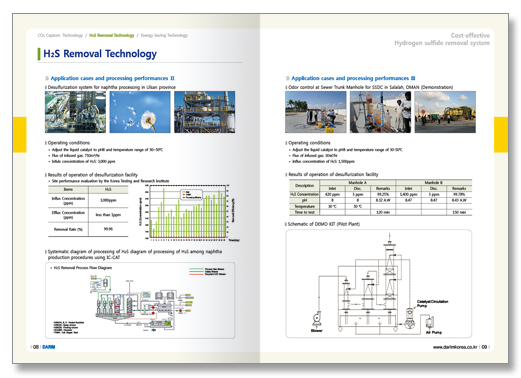521x378 pixels.
Task: Click the Catalyst Circulation Pump symbol
Action: pyautogui.click(x=409, y=318)
